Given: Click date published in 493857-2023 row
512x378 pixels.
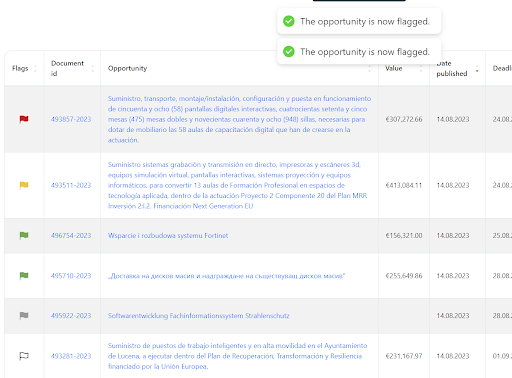Looking at the screenshot, I should pos(453,119).
